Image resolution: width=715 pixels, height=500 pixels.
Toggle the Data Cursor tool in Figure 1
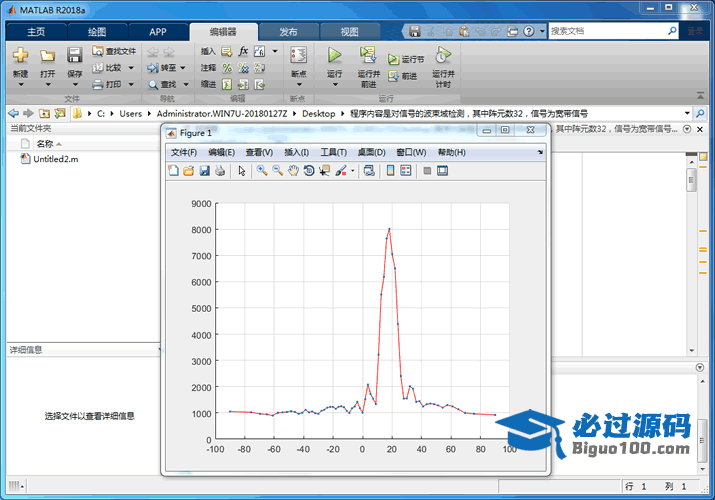[324, 171]
